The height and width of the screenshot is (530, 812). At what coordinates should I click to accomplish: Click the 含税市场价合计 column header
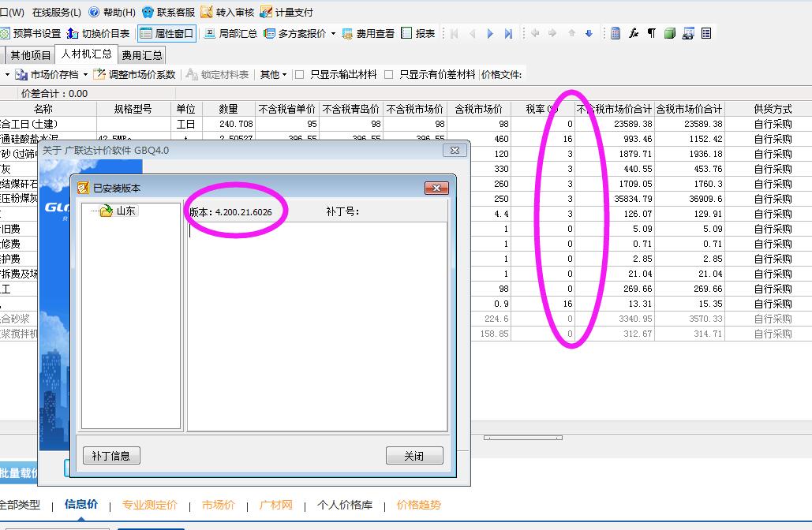point(689,109)
